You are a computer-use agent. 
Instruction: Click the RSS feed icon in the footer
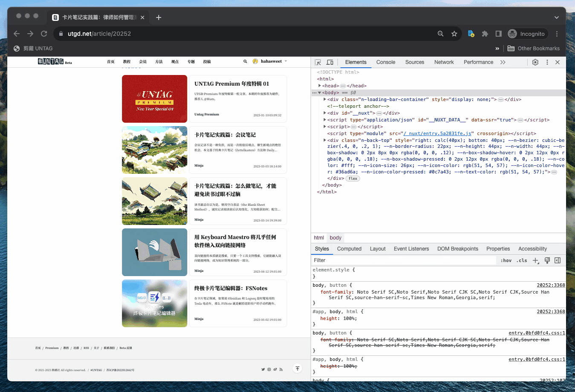281,369
